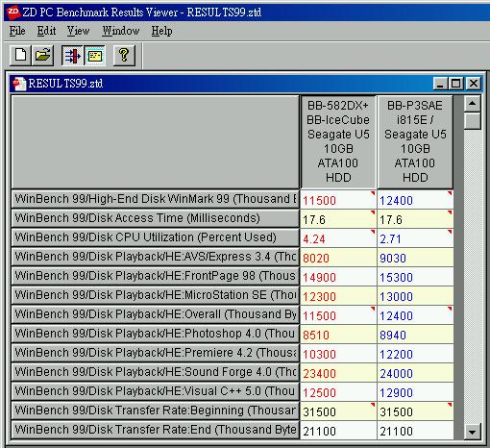Select the HE:MicroStation SE row header
The image size is (490, 448).
156,295
